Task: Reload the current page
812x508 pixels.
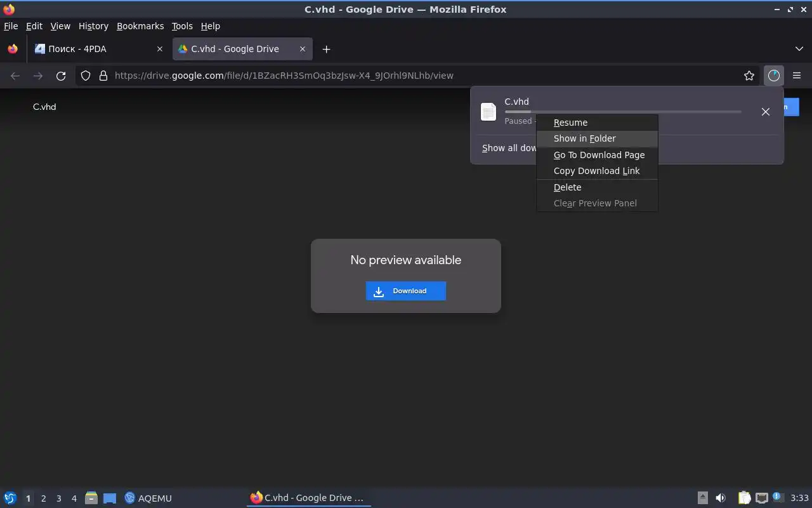Action: pos(61,76)
